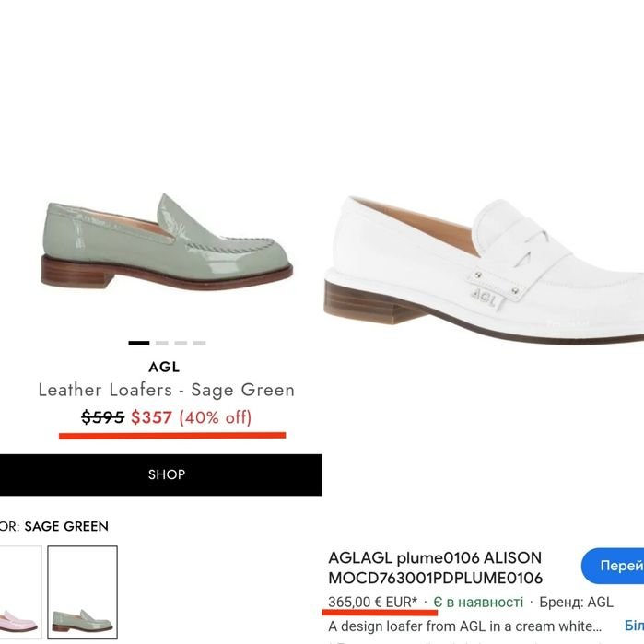Jump to fourth carousel indicator dash
644x644 pixels.
coord(199,343)
